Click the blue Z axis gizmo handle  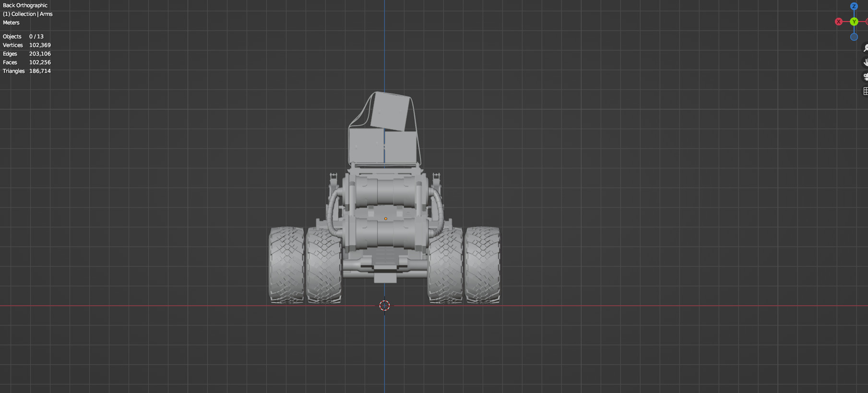coord(854,6)
